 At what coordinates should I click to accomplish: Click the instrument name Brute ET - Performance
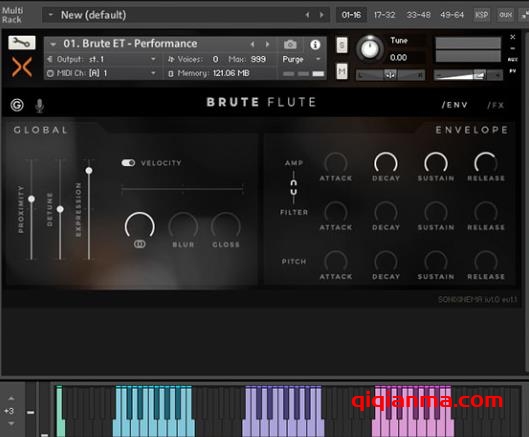(130, 44)
